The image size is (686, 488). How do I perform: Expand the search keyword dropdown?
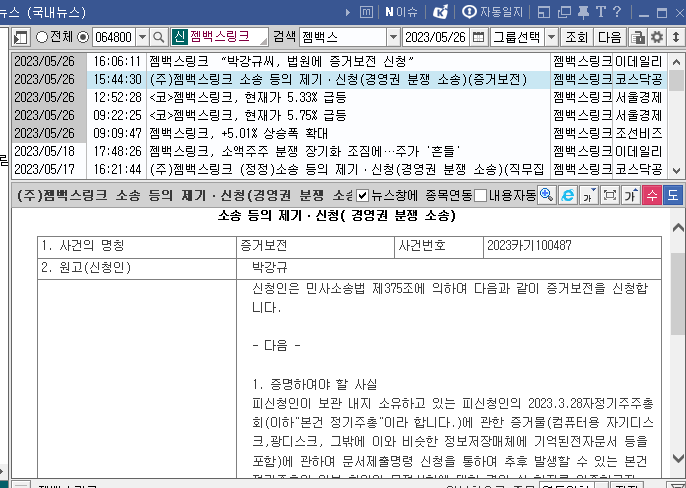point(394,37)
